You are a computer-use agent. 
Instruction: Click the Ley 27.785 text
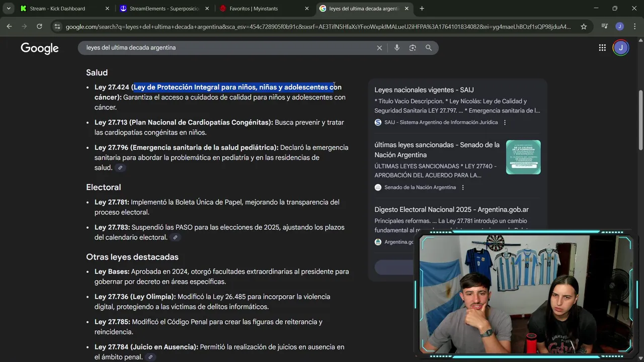point(112,322)
